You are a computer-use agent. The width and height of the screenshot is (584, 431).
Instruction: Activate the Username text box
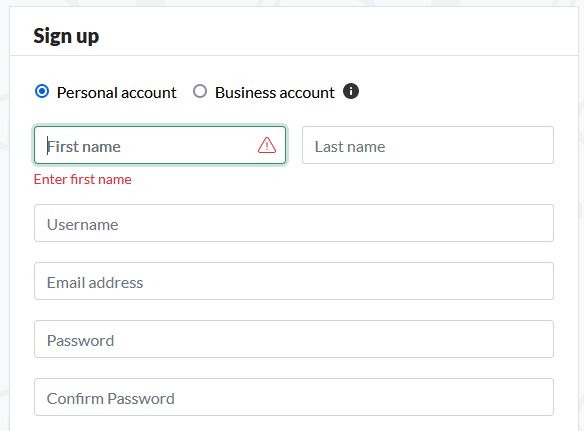[x=294, y=223]
